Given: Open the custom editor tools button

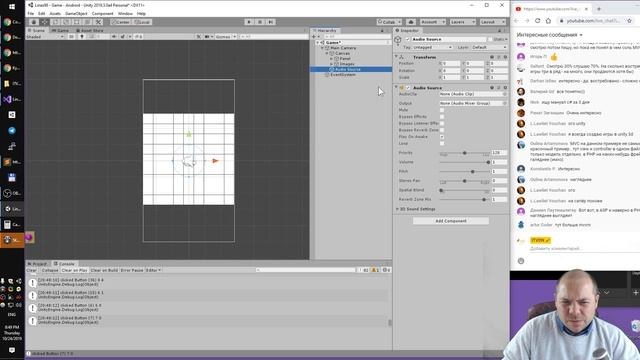Looking at the screenshot, I should (98, 22).
